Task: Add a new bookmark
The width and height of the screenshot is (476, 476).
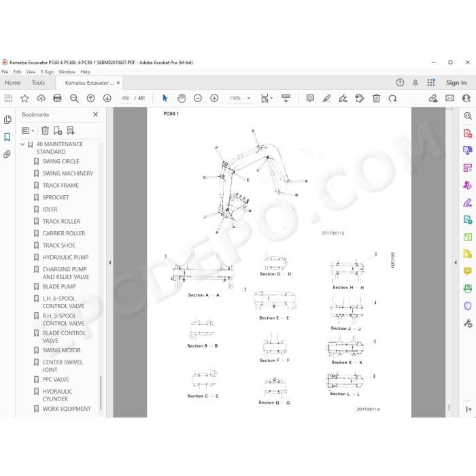Action: tap(58, 131)
